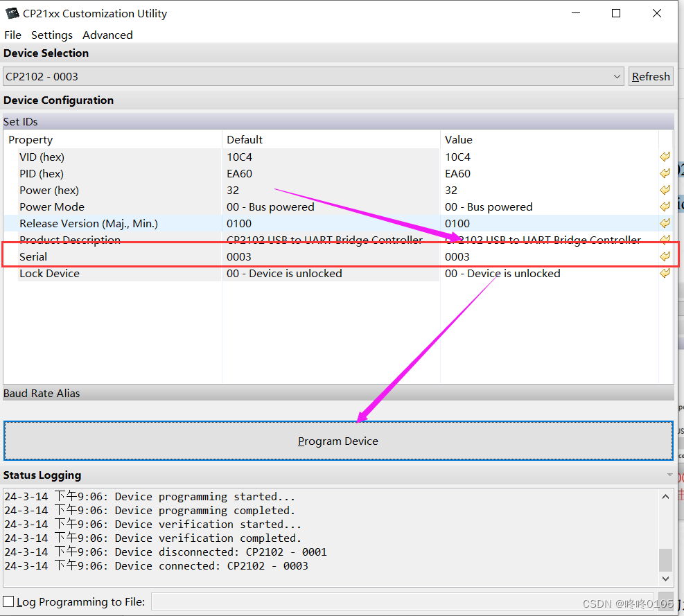Viewport: 684px width, 616px height.
Task: Click the log file path input field
Action: click(x=402, y=601)
